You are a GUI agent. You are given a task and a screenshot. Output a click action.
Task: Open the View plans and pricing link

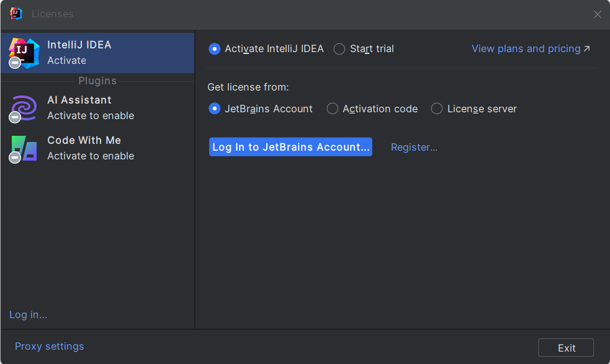[526, 48]
